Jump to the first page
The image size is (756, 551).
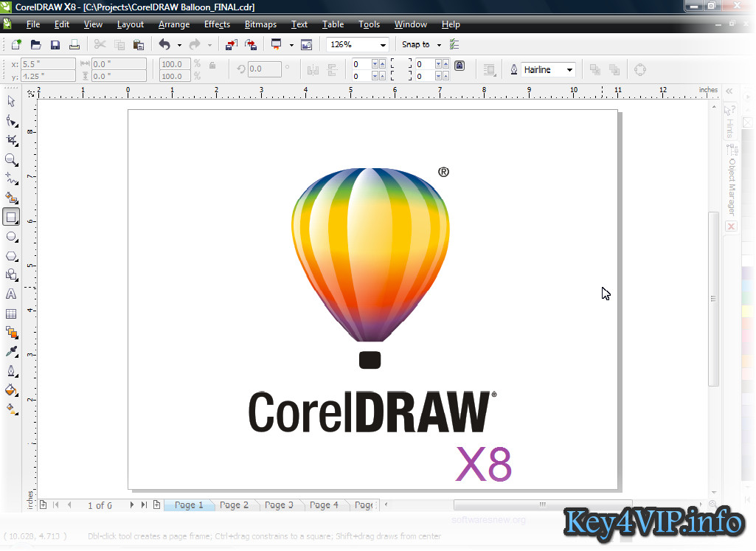(56, 505)
